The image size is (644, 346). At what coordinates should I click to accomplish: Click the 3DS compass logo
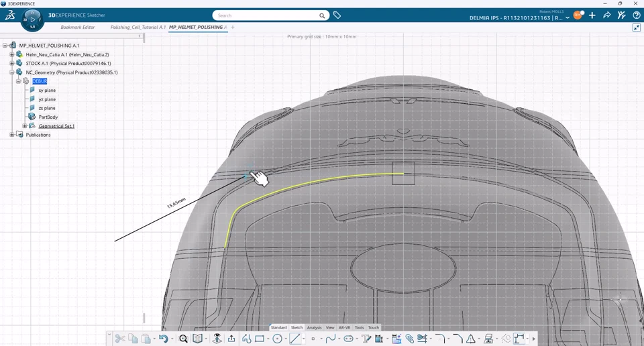10,15
